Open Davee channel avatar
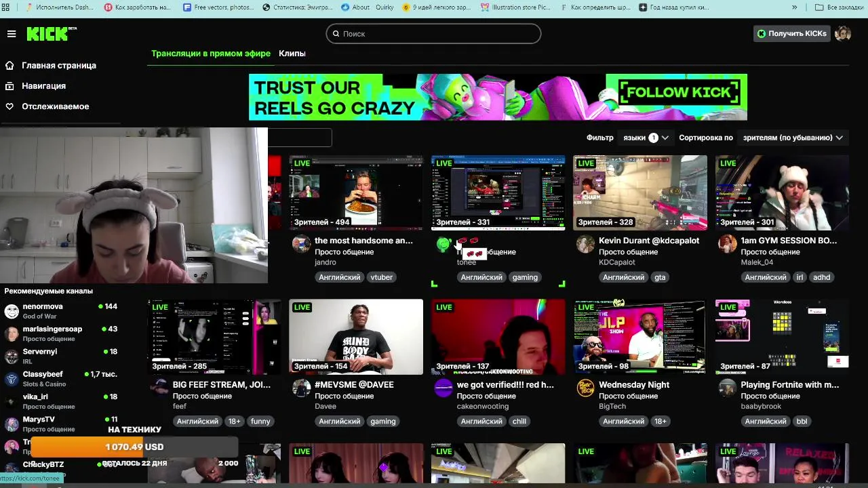868x488 pixels. coord(301,388)
